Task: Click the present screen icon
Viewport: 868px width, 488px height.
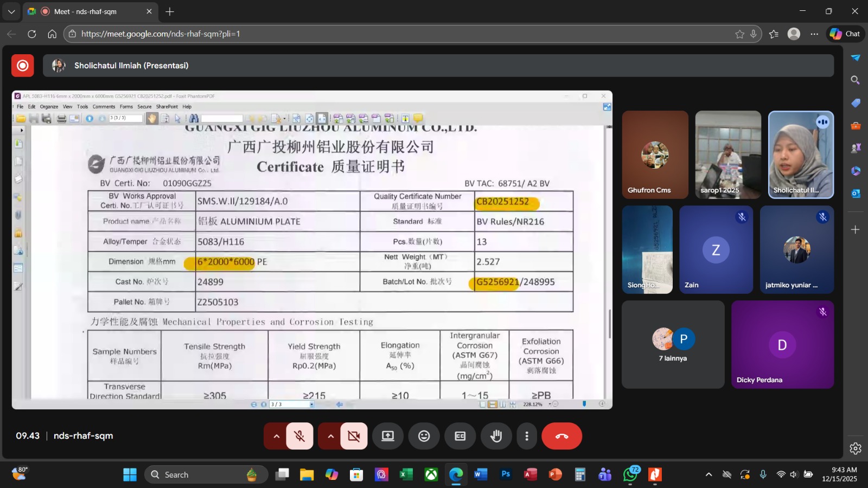Action: point(388,436)
